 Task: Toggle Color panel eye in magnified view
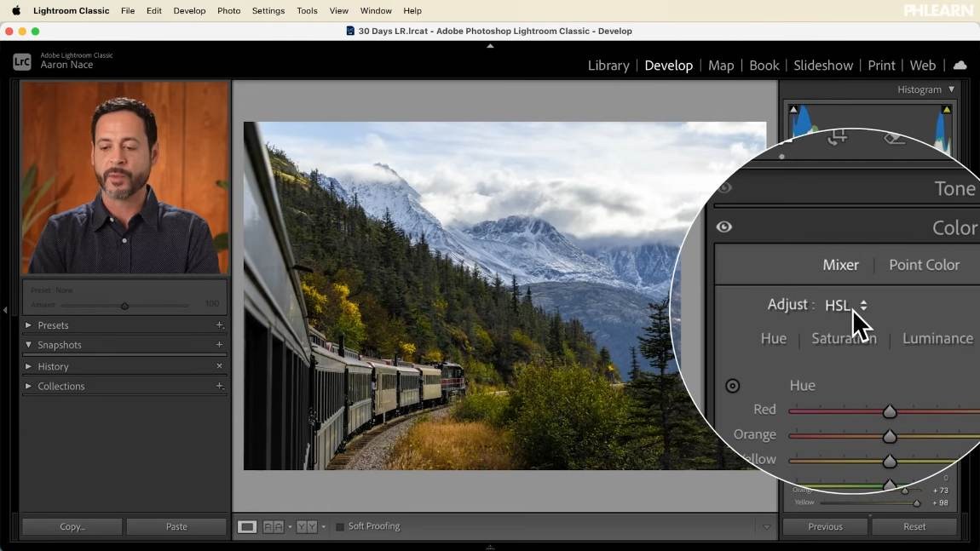click(x=723, y=227)
